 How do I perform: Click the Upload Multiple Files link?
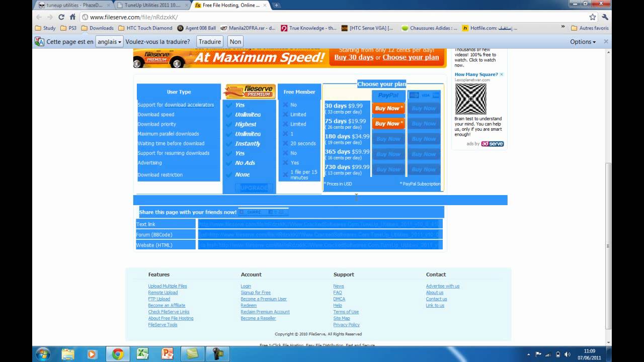tap(168, 286)
